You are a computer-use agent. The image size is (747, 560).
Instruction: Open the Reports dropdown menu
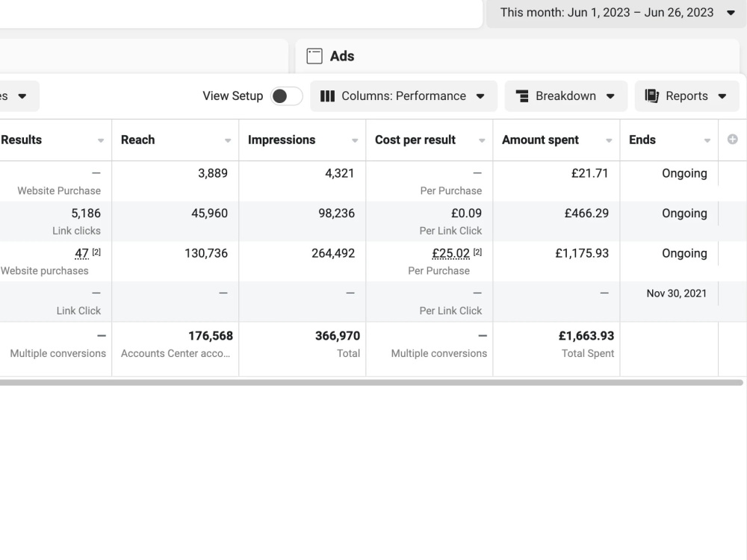click(x=686, y=96)
